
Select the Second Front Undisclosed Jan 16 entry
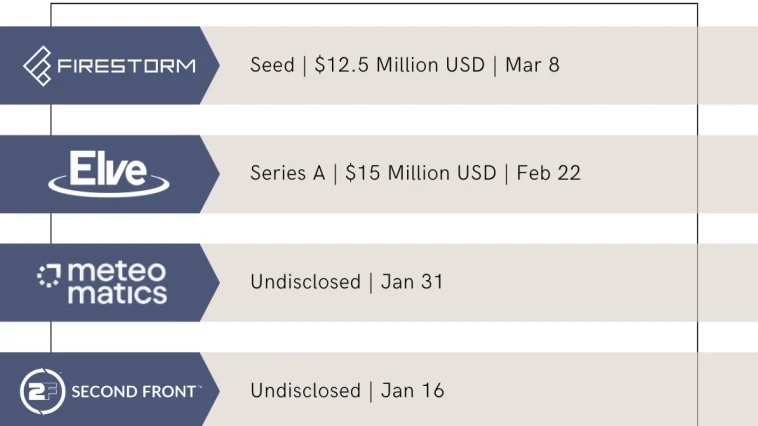pyautogui.click(x=347, y=391)
